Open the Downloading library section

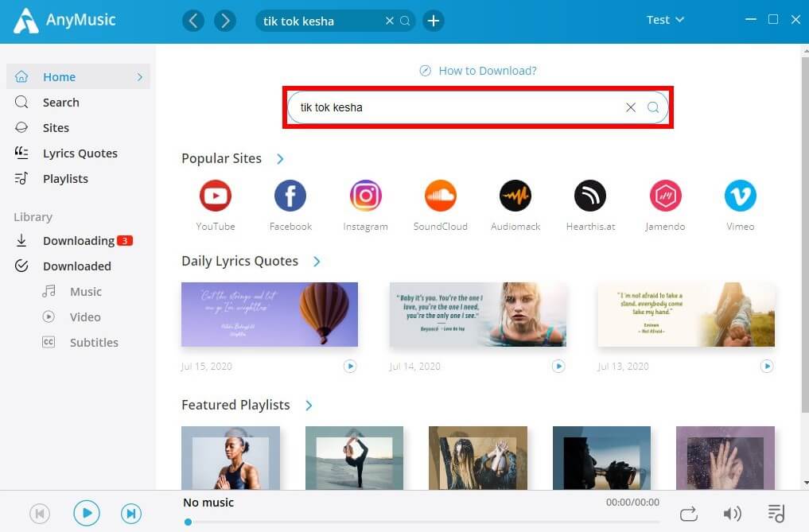click(x=79, y=240)
